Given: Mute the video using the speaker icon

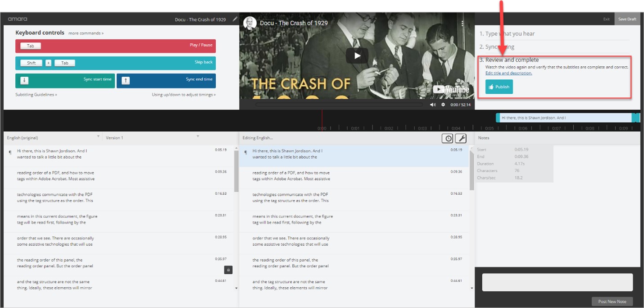Looking at the screenshot, I should click(x=433, y=105).
